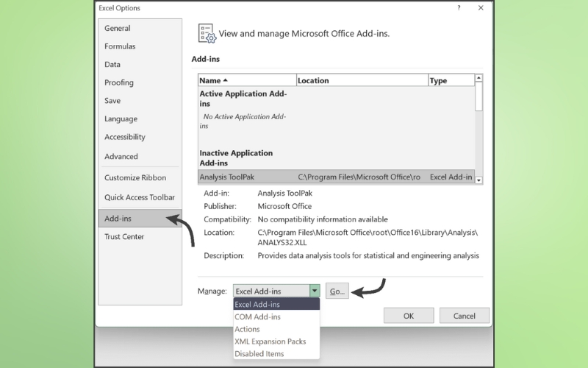This screenshot has height=368, width=588.
Task: Click the Publisher value Microsoft Office
Action: point(284,206)
